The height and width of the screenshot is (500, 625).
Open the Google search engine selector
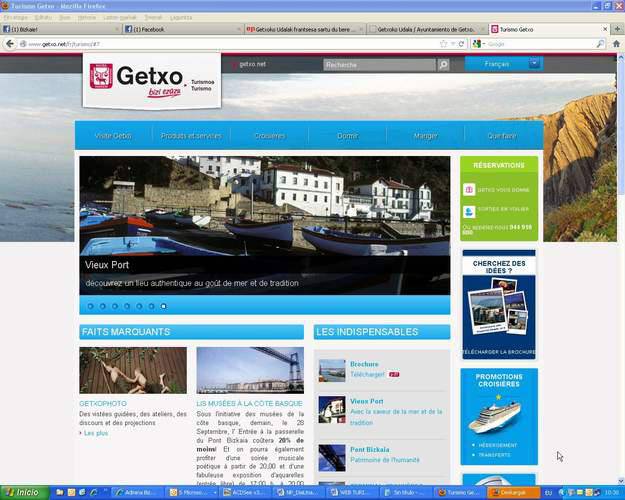click(478, 44)
